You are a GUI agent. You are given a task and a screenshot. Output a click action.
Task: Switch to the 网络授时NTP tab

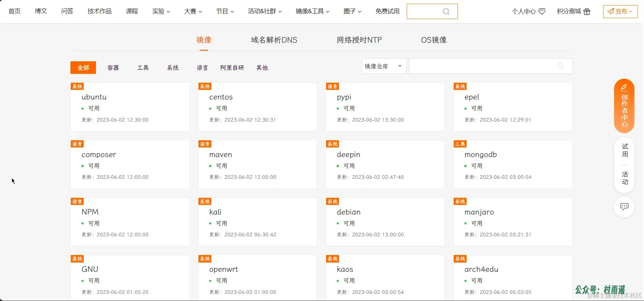(x=359, y=40)
